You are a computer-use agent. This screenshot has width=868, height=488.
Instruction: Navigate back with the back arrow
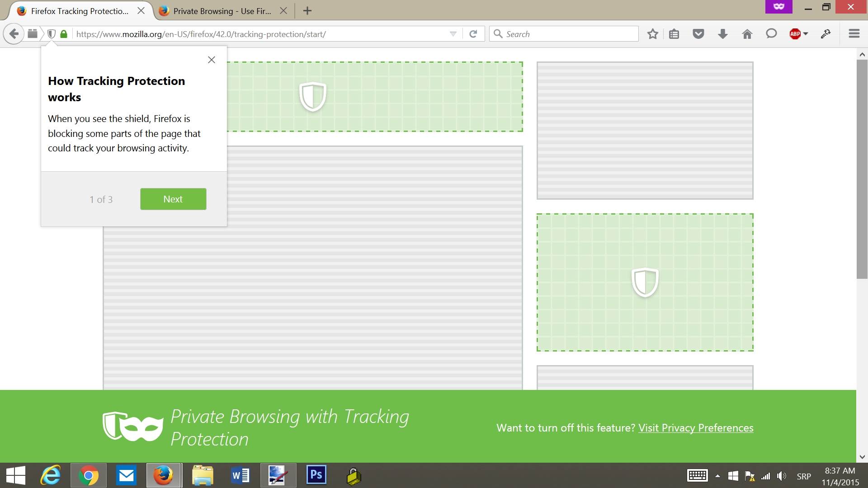point(13,33)
